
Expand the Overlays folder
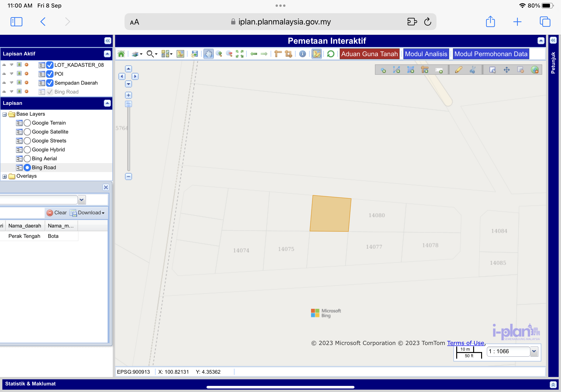4,176
